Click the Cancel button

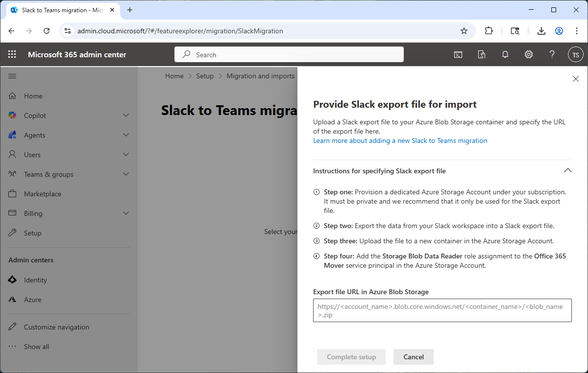[x=413, y=357]
